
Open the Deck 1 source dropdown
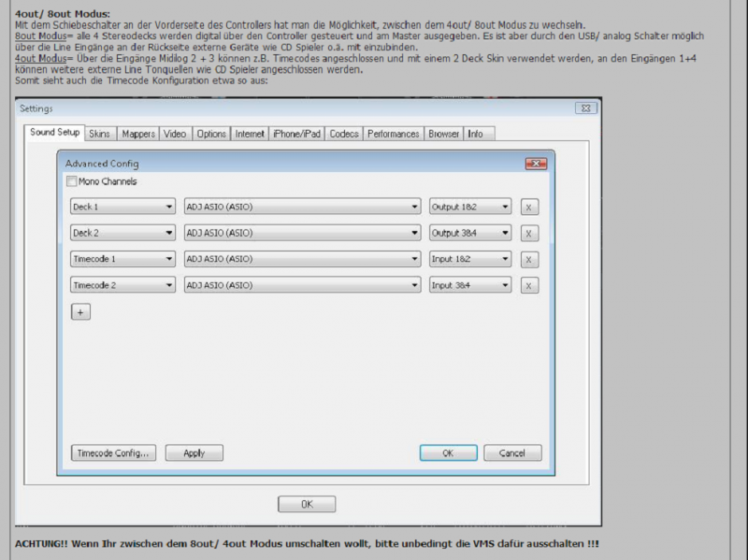coord(122,207)
